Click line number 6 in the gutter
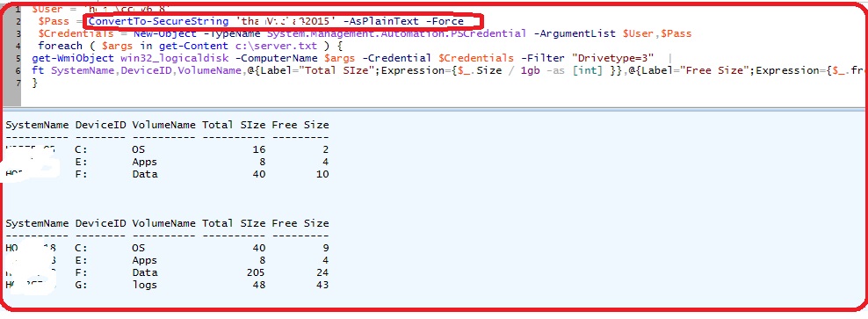The height and width of the screenshot is (319, 868). [x=18, y=70]
